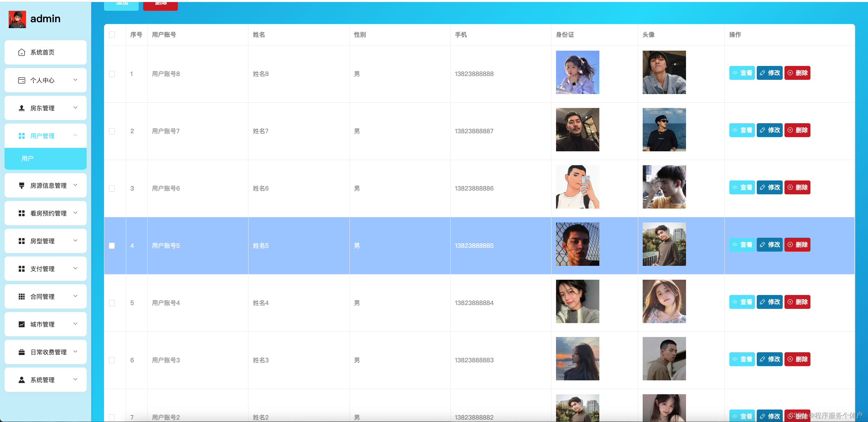This screenshot has width=868, height=422.
Task: Click the card icon beside 个人中心
Action: click(x=21, y=81)
